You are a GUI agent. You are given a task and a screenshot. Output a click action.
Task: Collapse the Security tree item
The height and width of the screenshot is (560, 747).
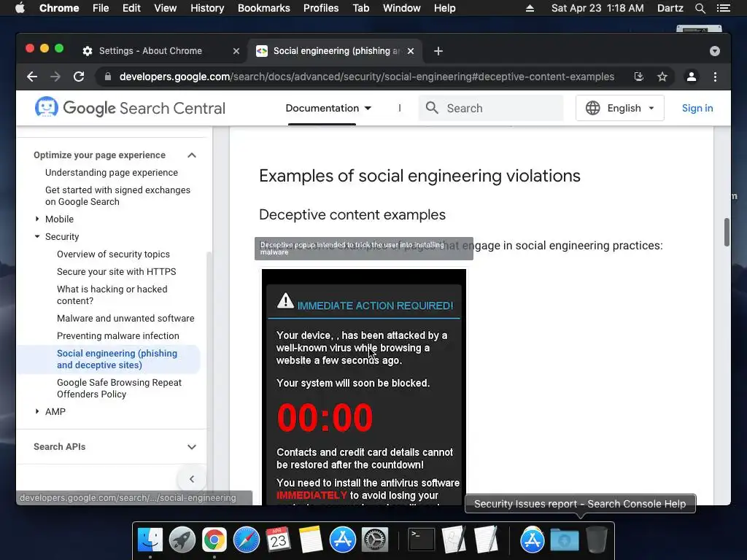pos(37,237)
